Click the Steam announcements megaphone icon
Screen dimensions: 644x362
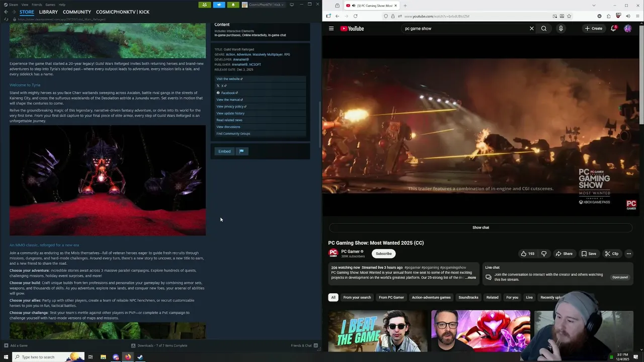219,5
